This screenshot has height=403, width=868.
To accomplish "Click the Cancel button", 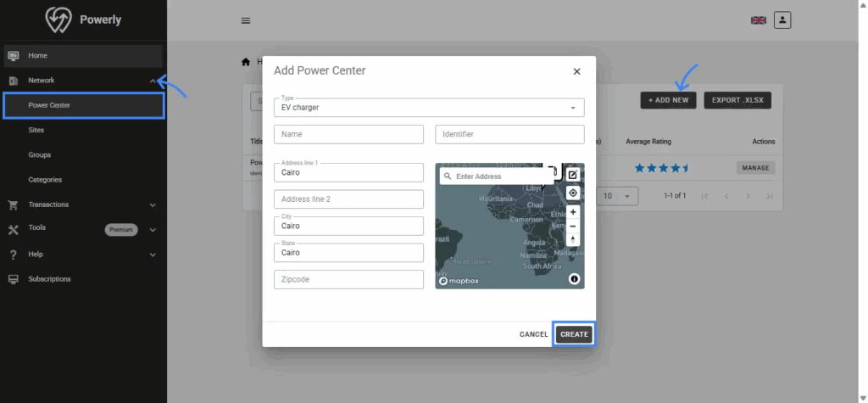I will point(533,334).
